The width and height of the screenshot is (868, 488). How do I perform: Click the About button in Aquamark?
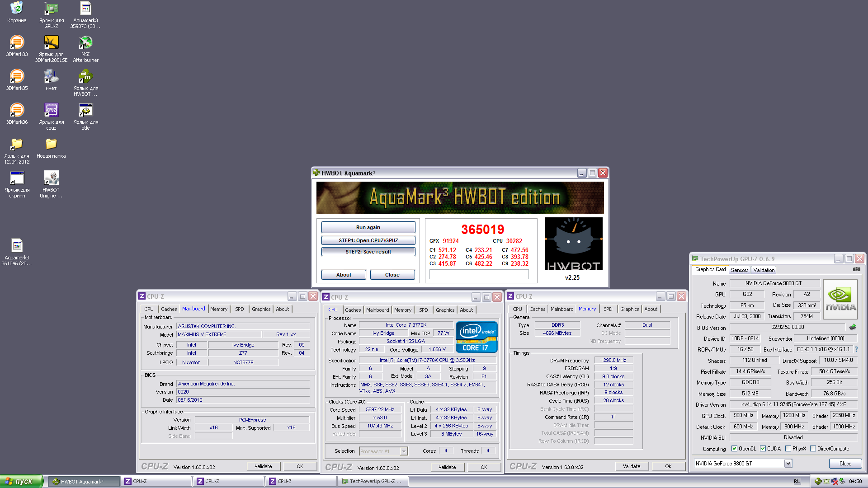[x=344, y=275]
